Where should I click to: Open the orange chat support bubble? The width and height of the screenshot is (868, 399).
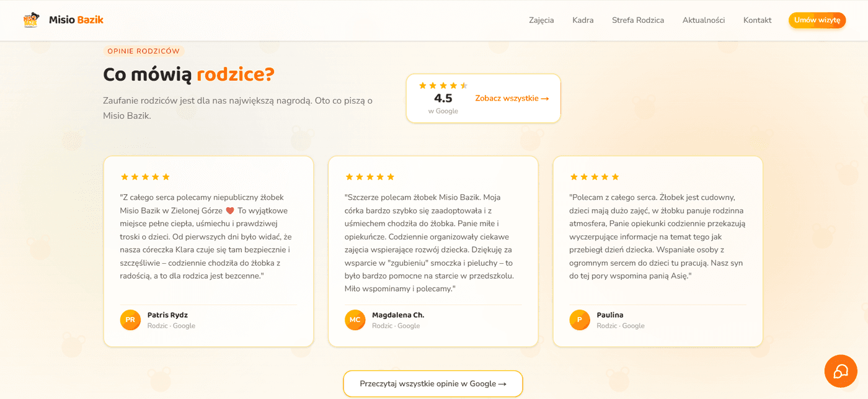click(x=841, y=371)
